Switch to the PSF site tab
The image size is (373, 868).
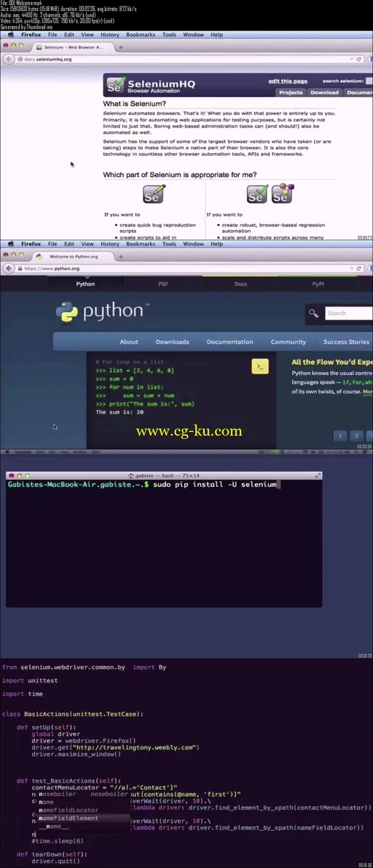[162, 284]
